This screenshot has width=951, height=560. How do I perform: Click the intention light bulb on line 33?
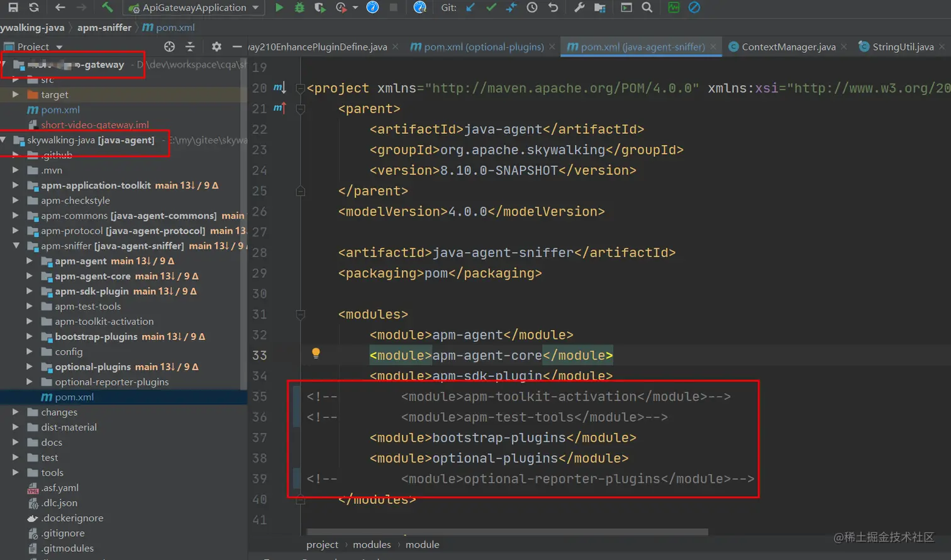(316, 353)
